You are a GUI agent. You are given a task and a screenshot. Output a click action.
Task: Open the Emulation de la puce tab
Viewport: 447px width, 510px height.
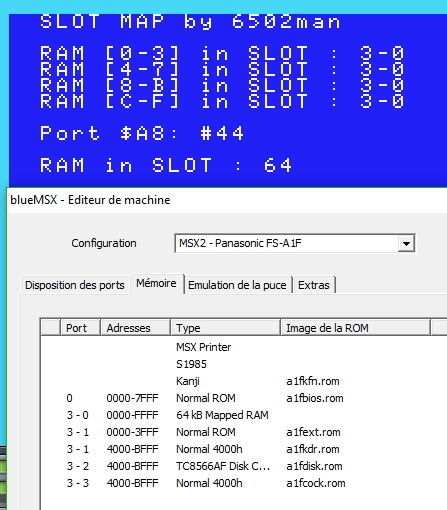pos(237,285)
